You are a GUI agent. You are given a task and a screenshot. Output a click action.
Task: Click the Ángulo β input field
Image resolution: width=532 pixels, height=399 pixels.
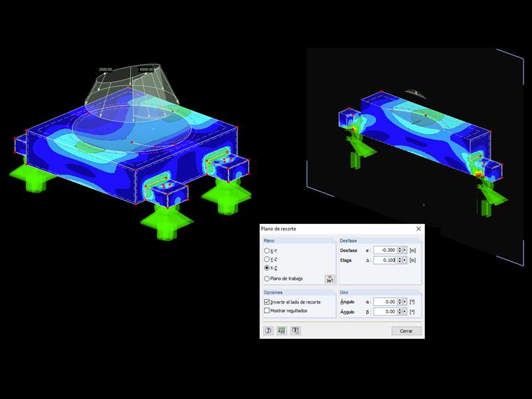click(385, 311)
